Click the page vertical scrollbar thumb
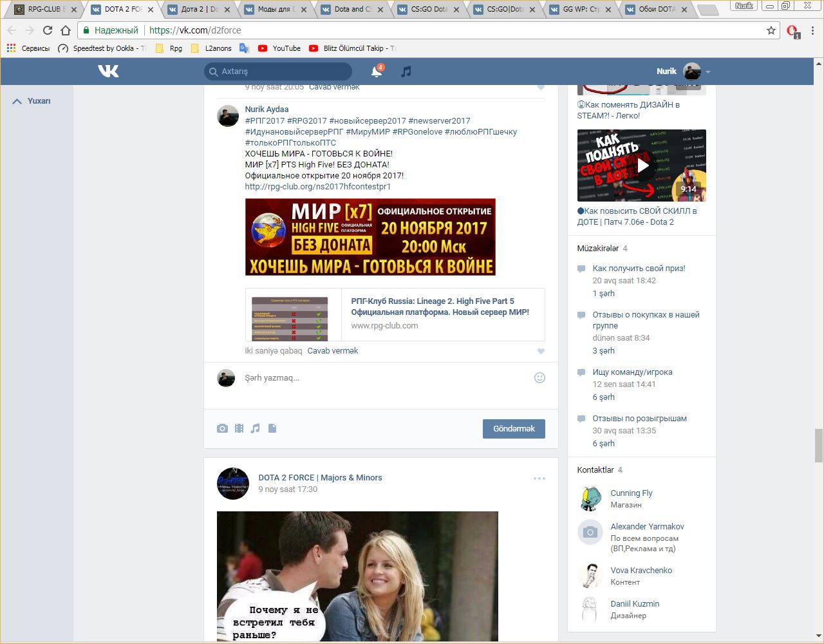Screen dimensions: 824x644 [x=819, y=445]
